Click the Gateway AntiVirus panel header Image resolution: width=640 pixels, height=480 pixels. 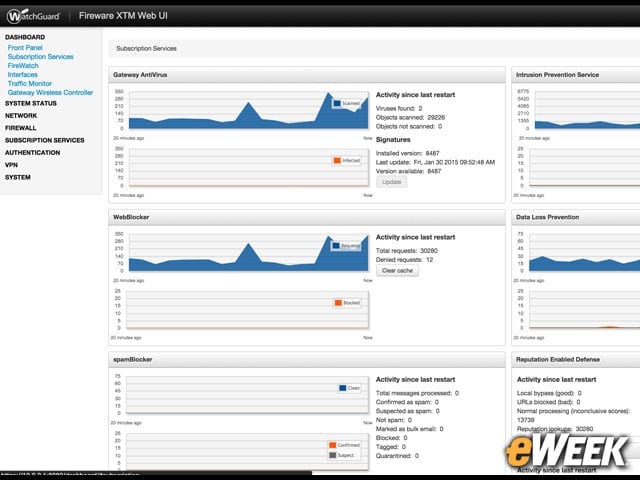[x=307, y=75]
